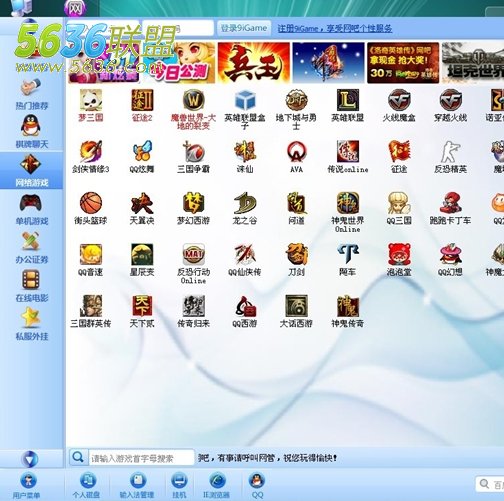The height and width of the screenshot is (501, 504).
Task: Click the 兵王 banner ad
Action: [254, 63]
